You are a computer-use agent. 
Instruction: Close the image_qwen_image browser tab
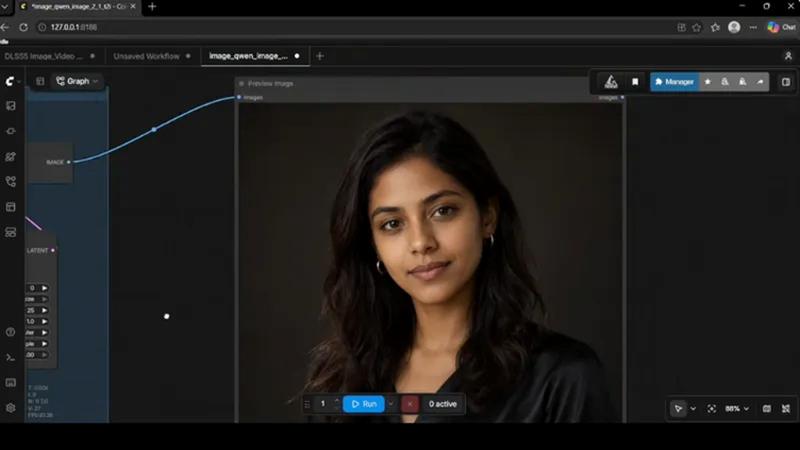(x=133, y=7)
